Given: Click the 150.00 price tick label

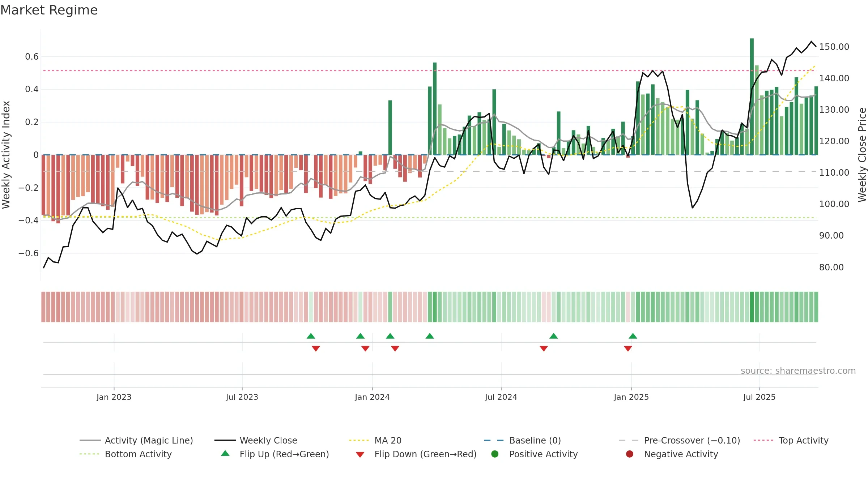Looking at the screenshot, I should point(834,47).
